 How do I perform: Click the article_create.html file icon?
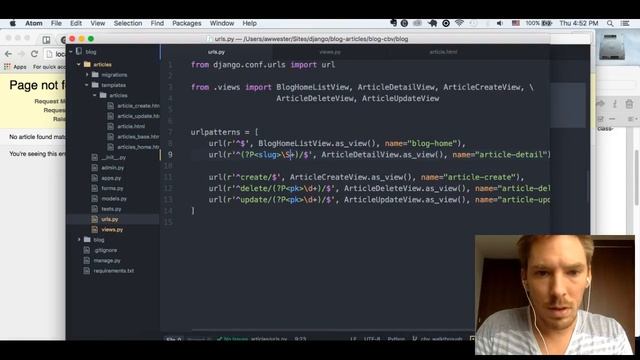coord(110,106)
